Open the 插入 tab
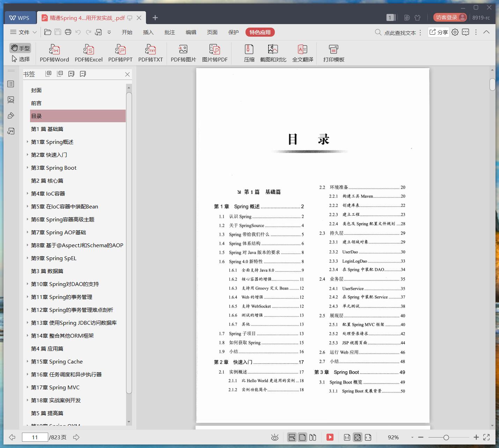The image size is (499, 448). point(148,32)
